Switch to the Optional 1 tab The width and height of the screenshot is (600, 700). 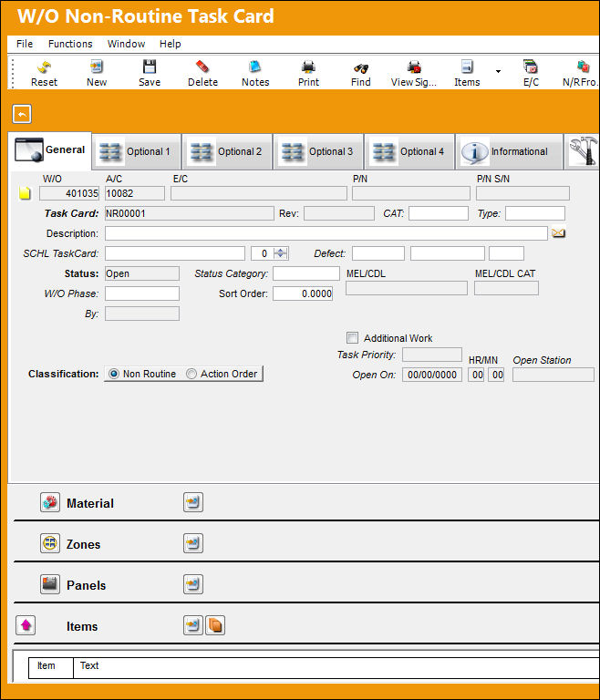[137, 152]
